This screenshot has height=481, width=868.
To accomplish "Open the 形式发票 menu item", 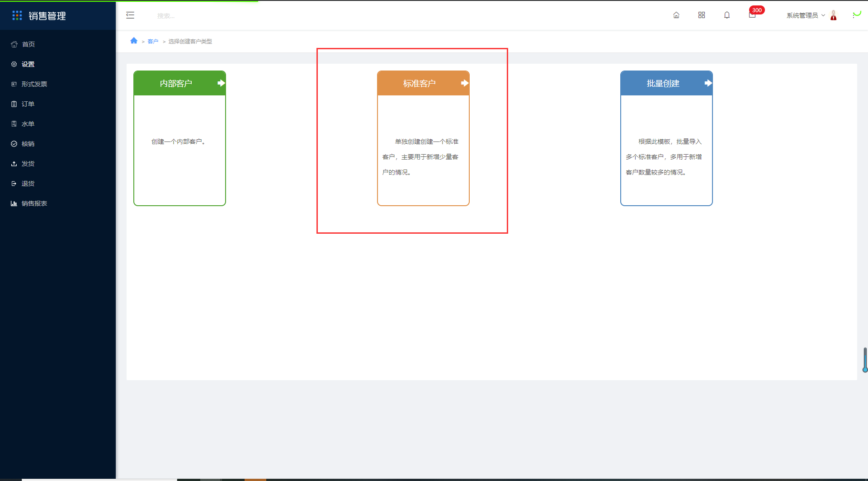I will coord(58,84).
